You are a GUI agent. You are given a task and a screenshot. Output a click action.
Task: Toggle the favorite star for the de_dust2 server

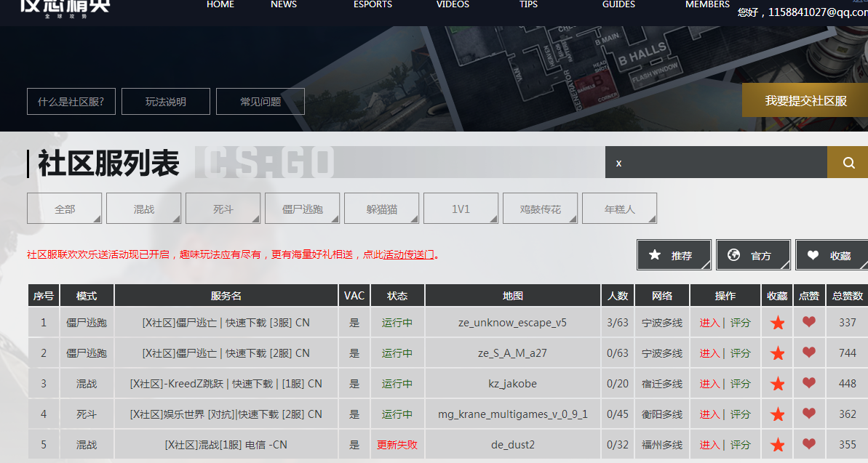tap(777, 444)
